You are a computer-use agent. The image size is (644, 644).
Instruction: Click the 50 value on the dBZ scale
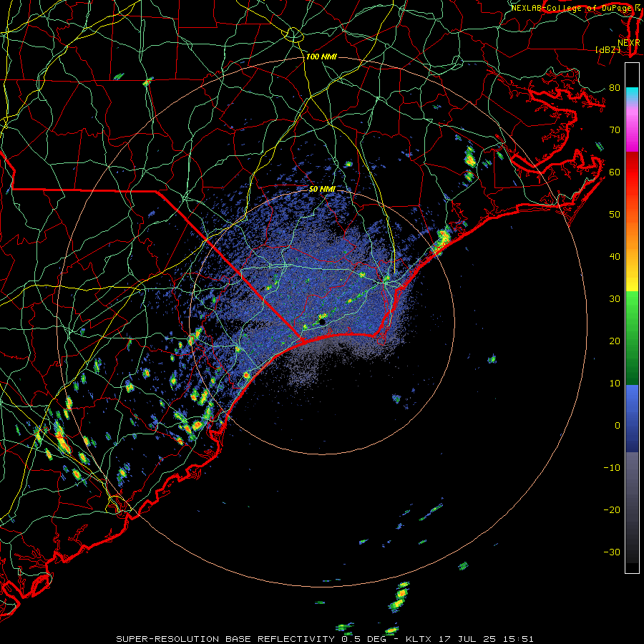[x=615, y=215]
